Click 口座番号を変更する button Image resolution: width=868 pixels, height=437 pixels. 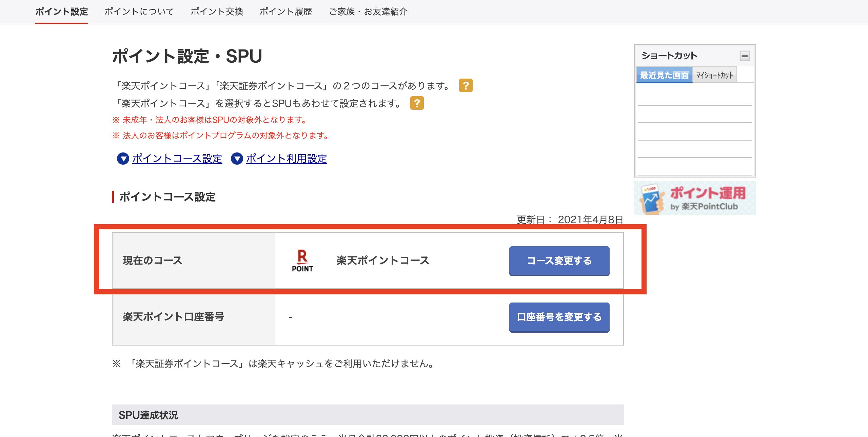point(559,317)
